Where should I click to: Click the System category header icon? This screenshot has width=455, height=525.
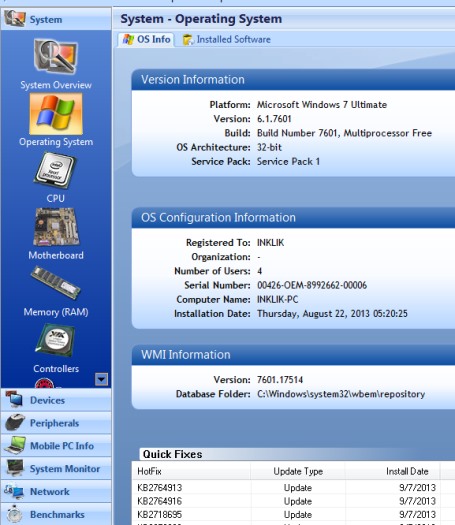pos(14,18)
